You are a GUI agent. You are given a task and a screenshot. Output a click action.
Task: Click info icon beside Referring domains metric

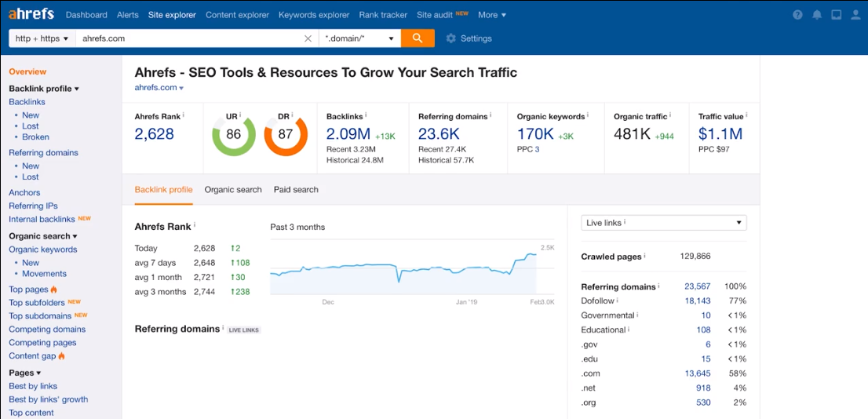tap(491, 115)
